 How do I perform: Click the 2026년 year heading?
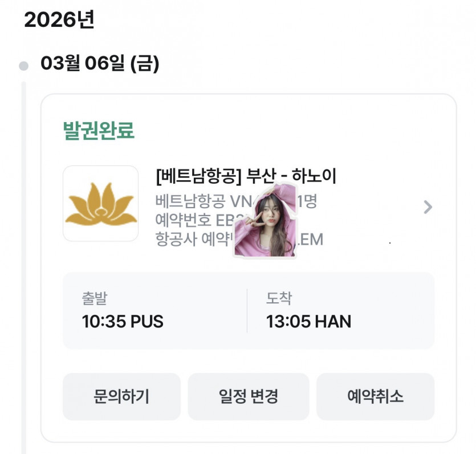(59, 20)
